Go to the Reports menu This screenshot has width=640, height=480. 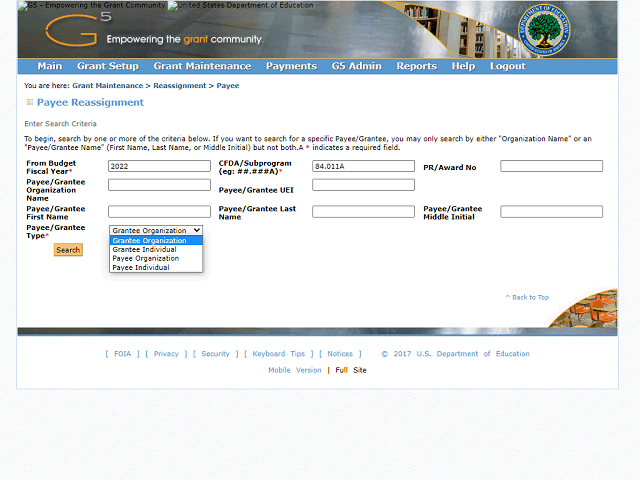[416, 67]
